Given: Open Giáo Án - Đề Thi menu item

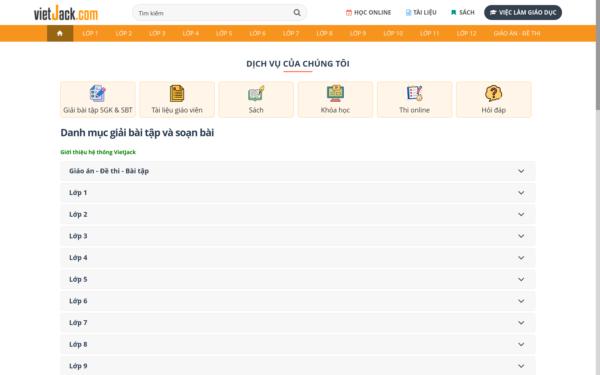Looking at the screenshot, I should point(517,33).
